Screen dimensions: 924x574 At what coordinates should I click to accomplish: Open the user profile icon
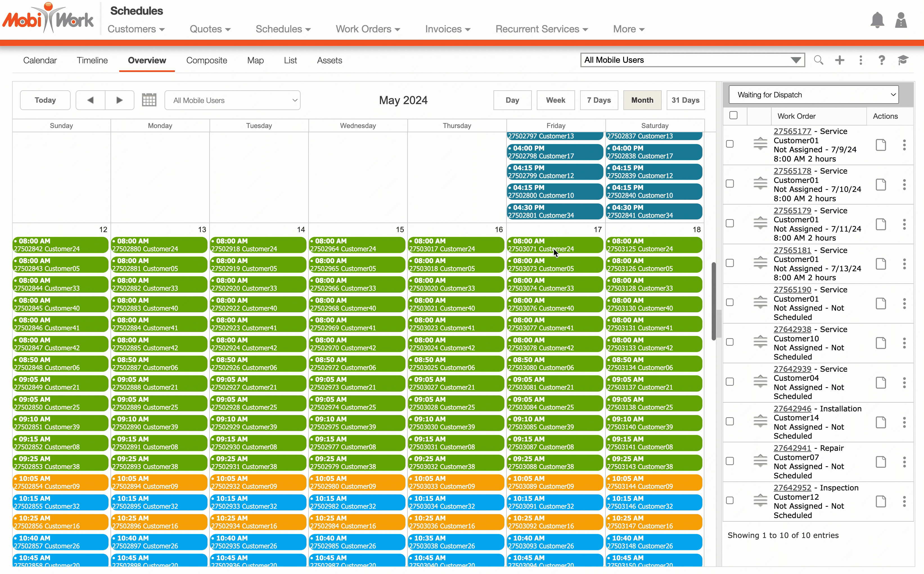pos(900,20)
